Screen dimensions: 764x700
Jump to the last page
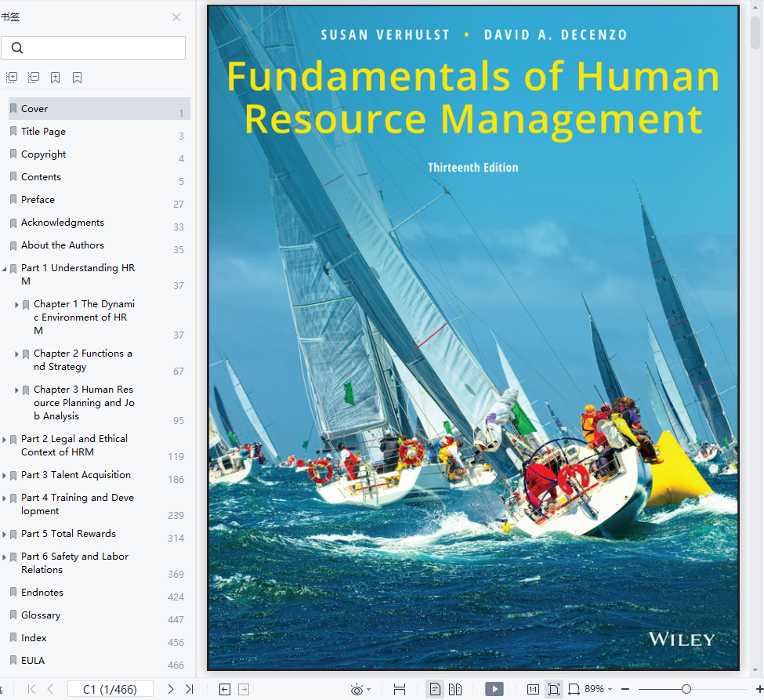(190, 689)
